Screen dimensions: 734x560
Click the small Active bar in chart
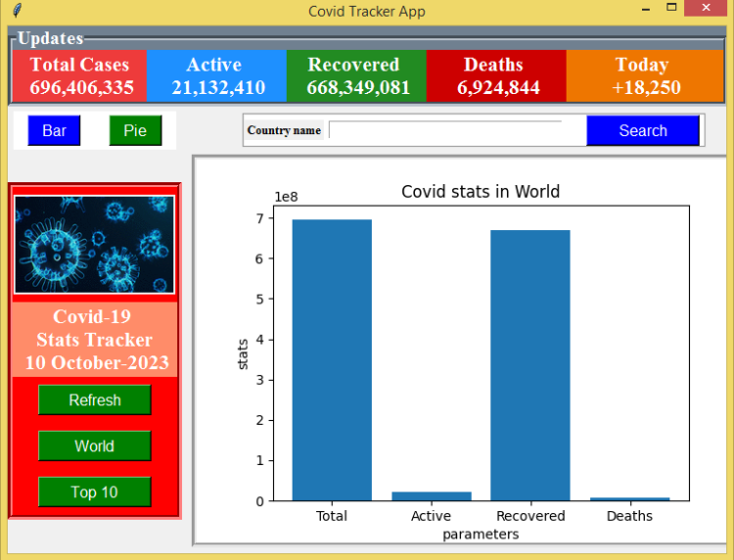[x=432, y=496]
